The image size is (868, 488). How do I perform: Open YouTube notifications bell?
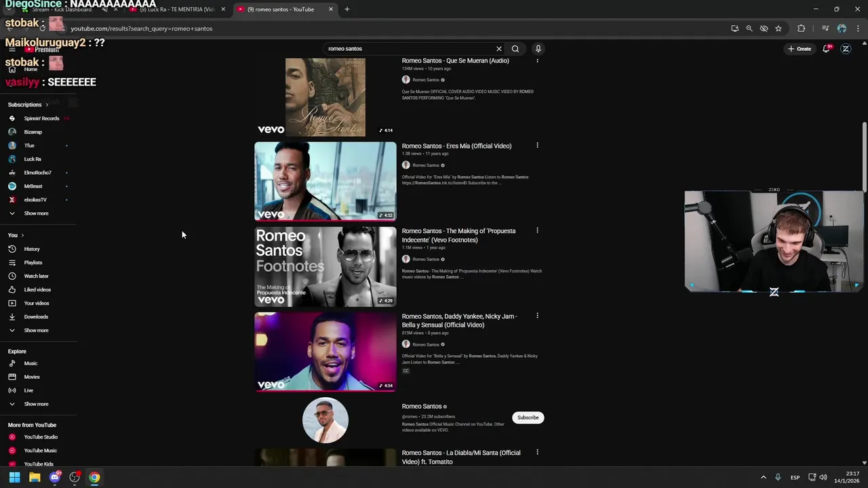tap(827, 49)
